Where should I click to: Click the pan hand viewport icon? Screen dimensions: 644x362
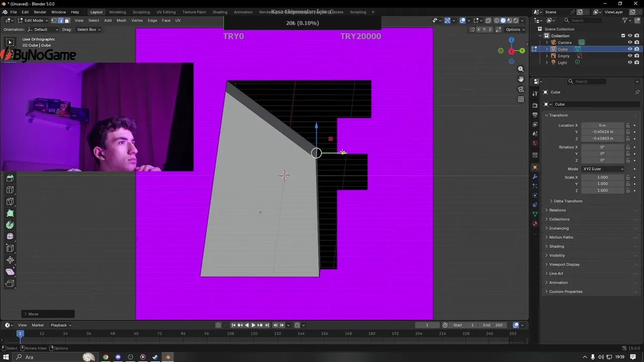tap(521, 79)
